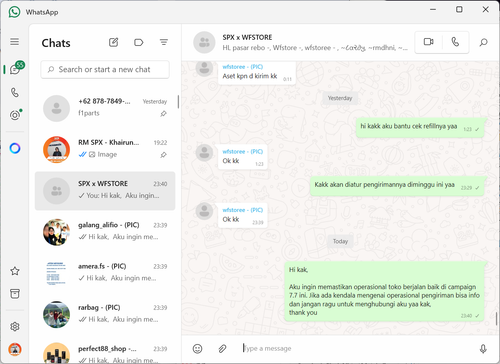The width and height of the screenshot is (500, 364).
Task: Open own profile picture in sidebar
Action: click(15, 349)
